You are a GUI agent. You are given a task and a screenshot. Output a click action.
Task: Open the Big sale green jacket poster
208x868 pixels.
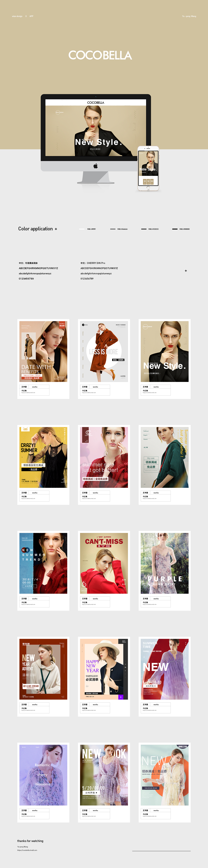[165, 457]
